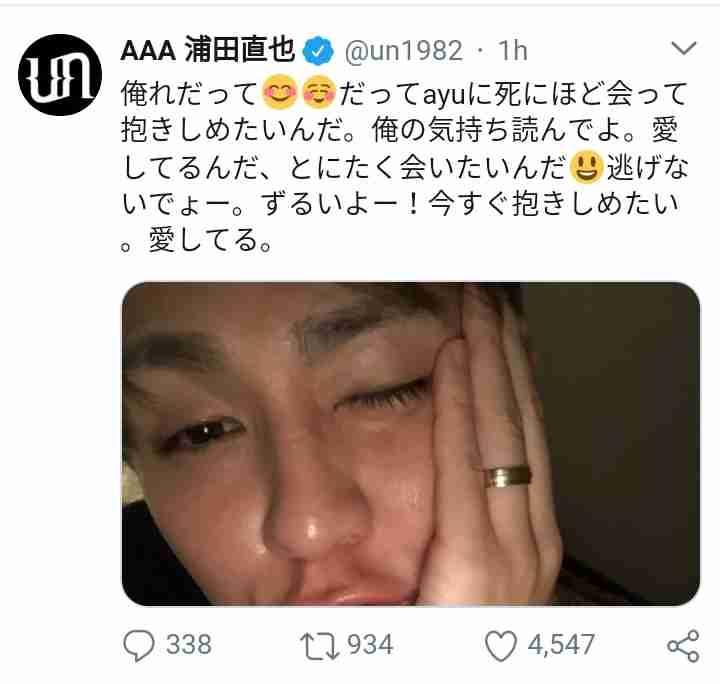Retweet using the arrows icon
The width and height of the screenshot is (720, 684).
pos(320,646)
